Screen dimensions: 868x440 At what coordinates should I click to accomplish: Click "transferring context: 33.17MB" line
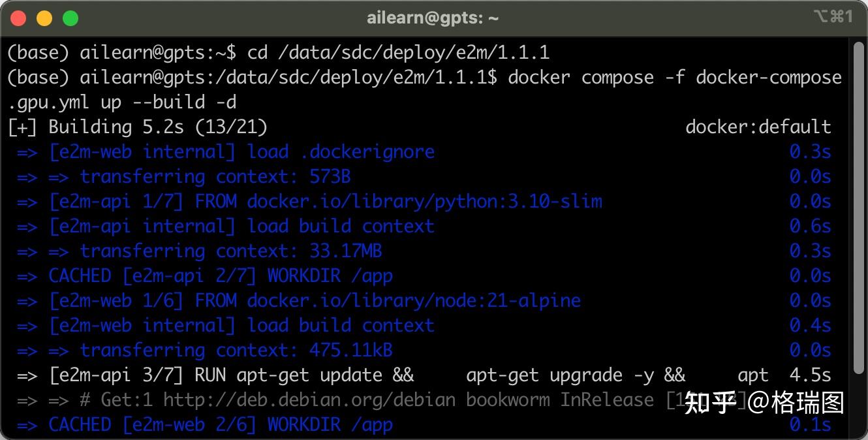coord(230,251)
